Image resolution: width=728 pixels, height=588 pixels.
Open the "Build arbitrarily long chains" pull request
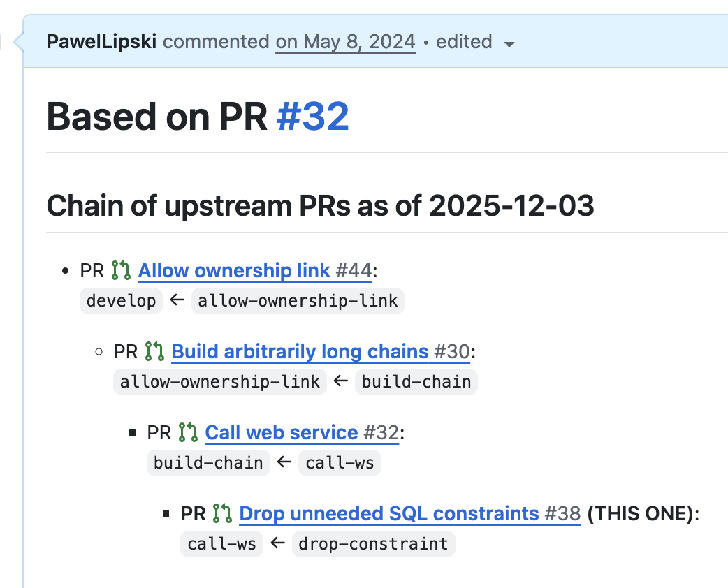point(301,351)
